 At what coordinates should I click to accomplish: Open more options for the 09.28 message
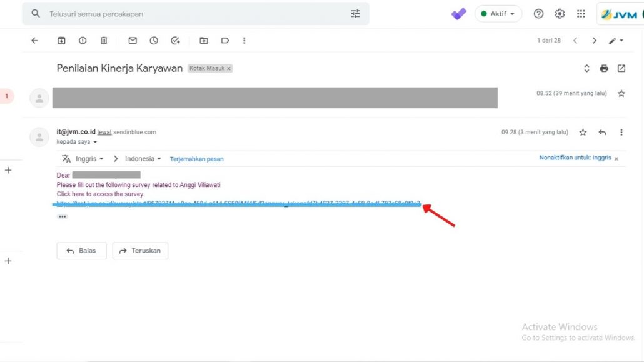[621, 132]
